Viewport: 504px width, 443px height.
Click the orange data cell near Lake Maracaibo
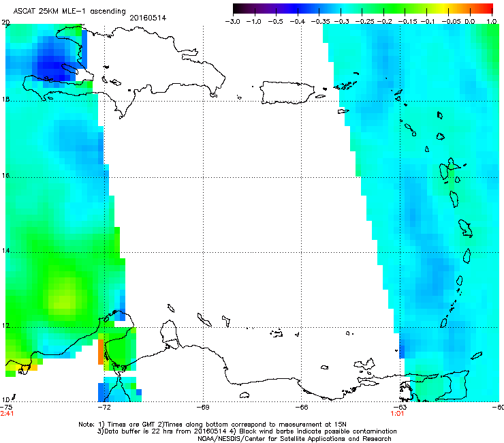(x=101, y=352)
